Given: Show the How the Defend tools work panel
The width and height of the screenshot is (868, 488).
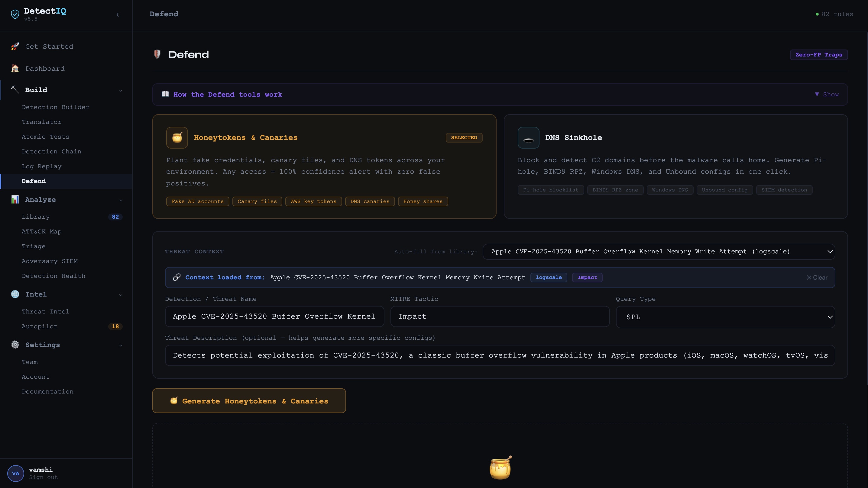Looking at the screenshot, I should click(827, 95).
